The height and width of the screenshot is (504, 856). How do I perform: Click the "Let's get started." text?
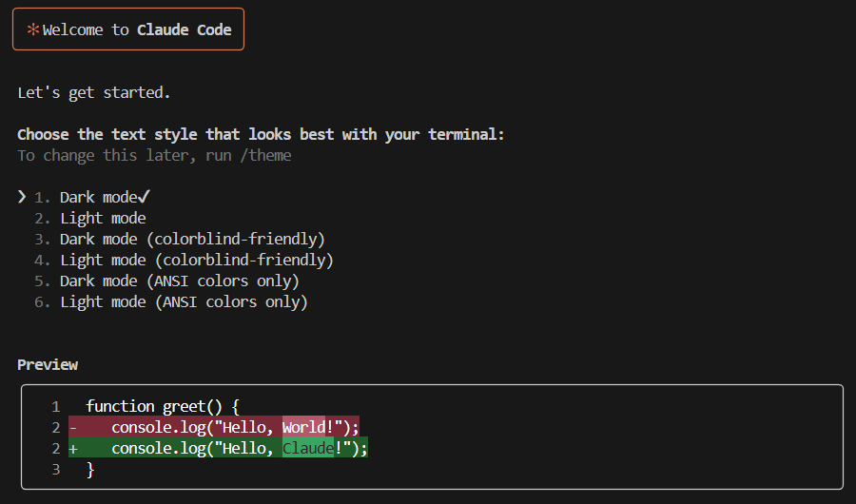(x=94, y=93)
